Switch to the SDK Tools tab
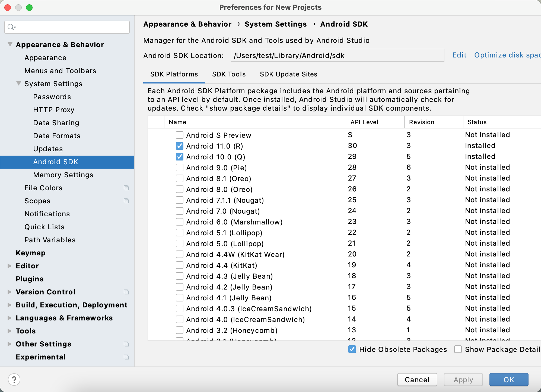Screen dimensions: 541x392 click(229, 74)
